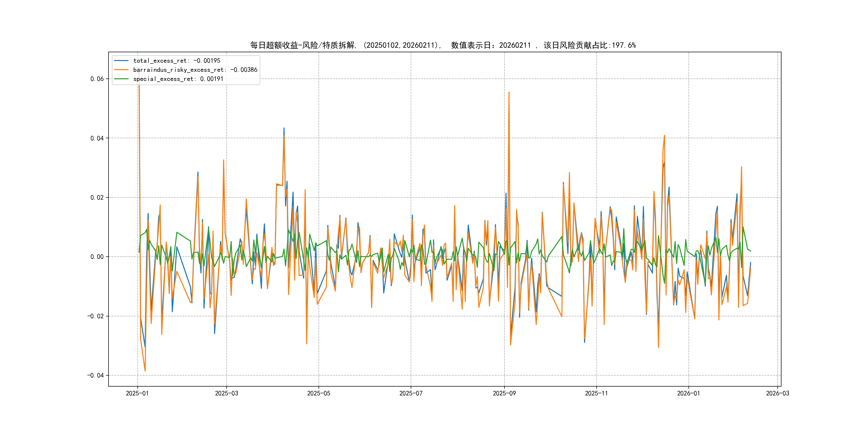The width and height of the screenshot is (868, 434).
Task: Click the 2025-03 x-axis tick label
Action: tap(226, 393)
